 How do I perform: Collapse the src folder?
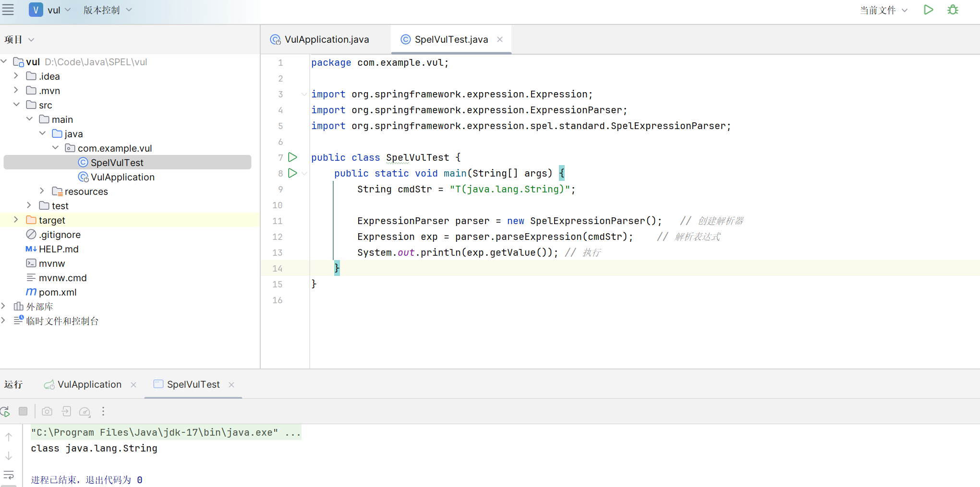(16, 105)
